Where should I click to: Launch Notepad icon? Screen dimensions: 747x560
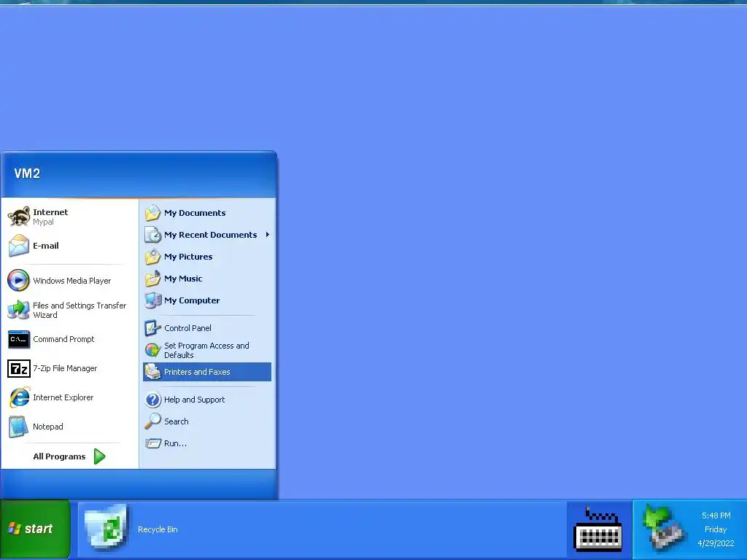[x=18, y=427]
